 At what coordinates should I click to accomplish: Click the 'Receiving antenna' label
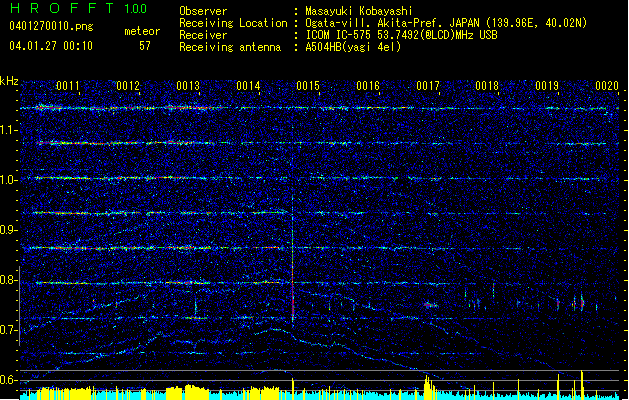click(230, 47)
